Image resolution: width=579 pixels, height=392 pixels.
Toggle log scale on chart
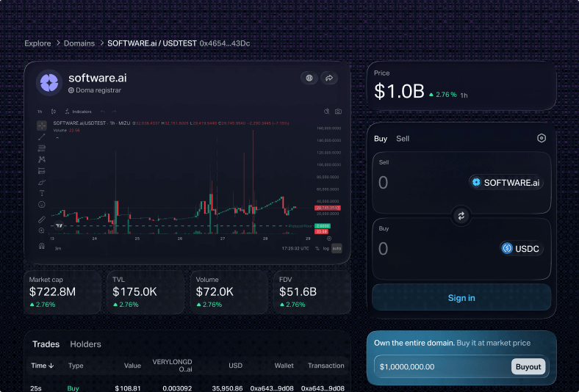pyautogui.click(x=326, y=249)
